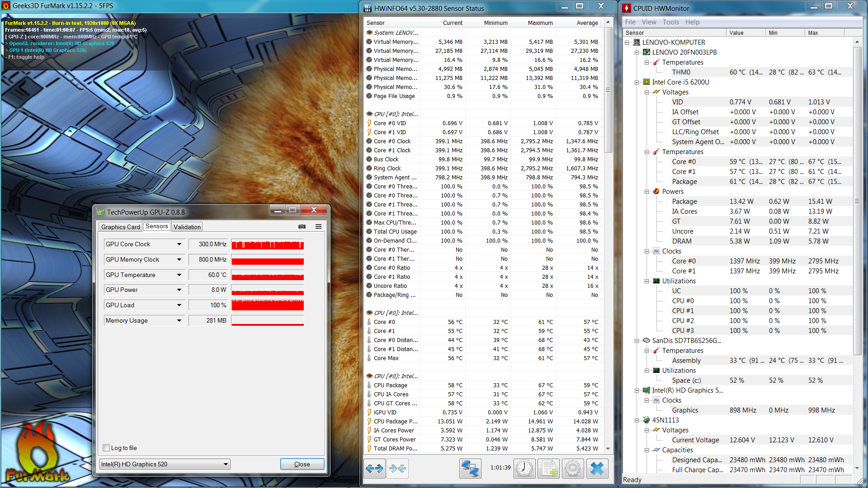868x488 pixels.
Task: Click HWiNFO shrink columns arrows button
Action: (x=397, y=469)
